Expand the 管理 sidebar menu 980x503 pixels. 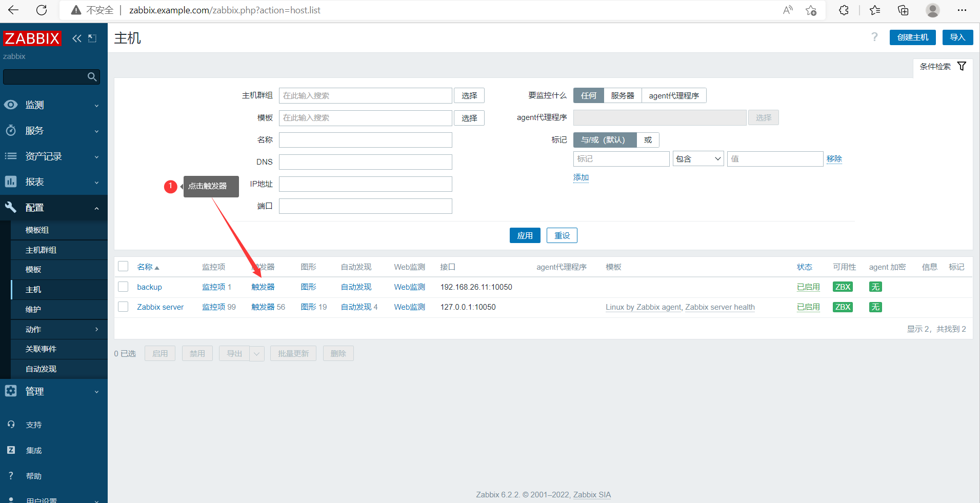(54, 391)
